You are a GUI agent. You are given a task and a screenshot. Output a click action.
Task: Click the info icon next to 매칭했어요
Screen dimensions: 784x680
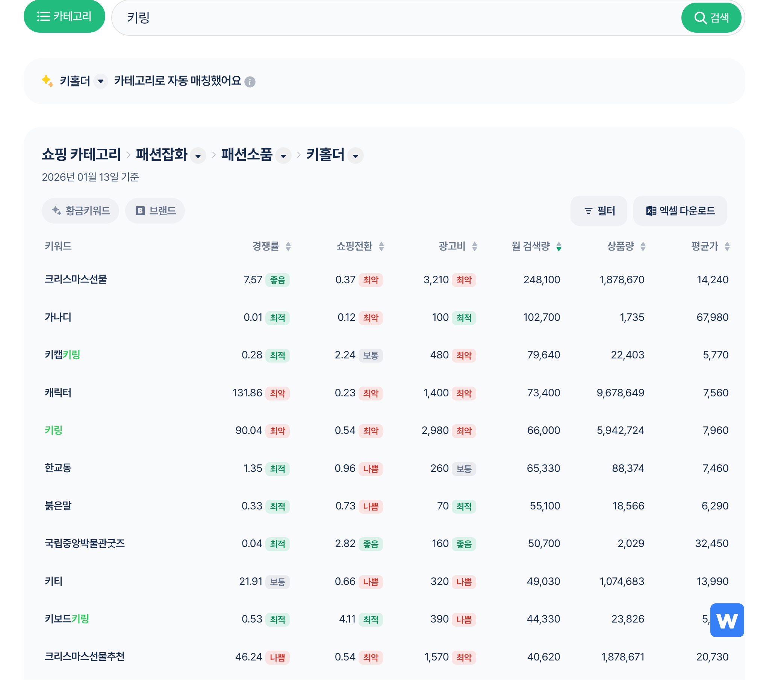click(x=250, y=82)
